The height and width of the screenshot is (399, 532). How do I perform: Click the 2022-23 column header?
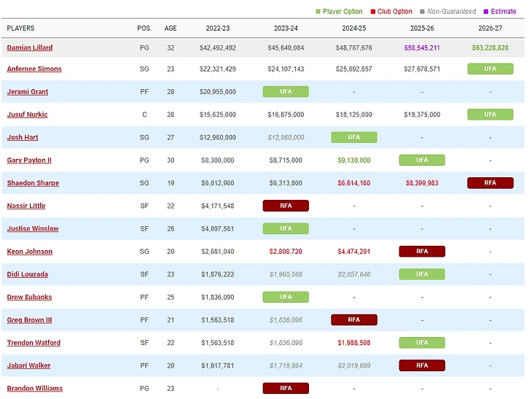tap(218, 28)
